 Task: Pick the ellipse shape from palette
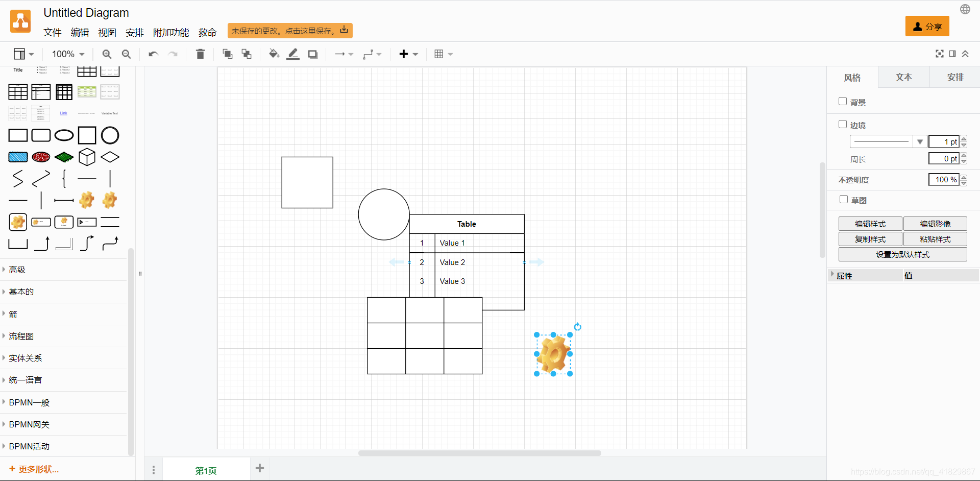point(64,135)
